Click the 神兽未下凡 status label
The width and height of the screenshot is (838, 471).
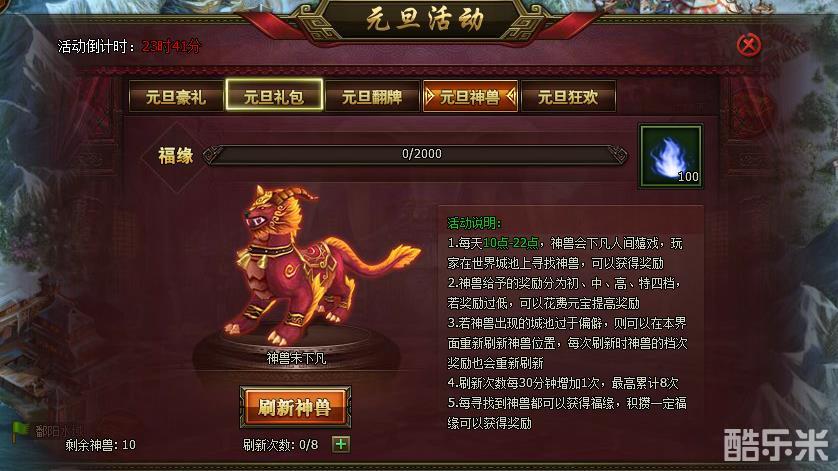pyautogui.click(x=296, y=358)
